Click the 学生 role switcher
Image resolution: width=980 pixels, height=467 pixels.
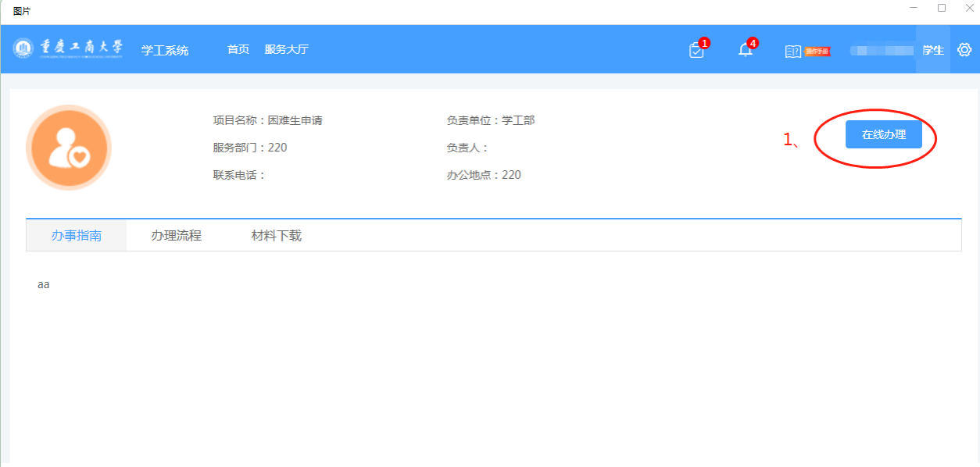pyautogui.click(x=933, y=50)
